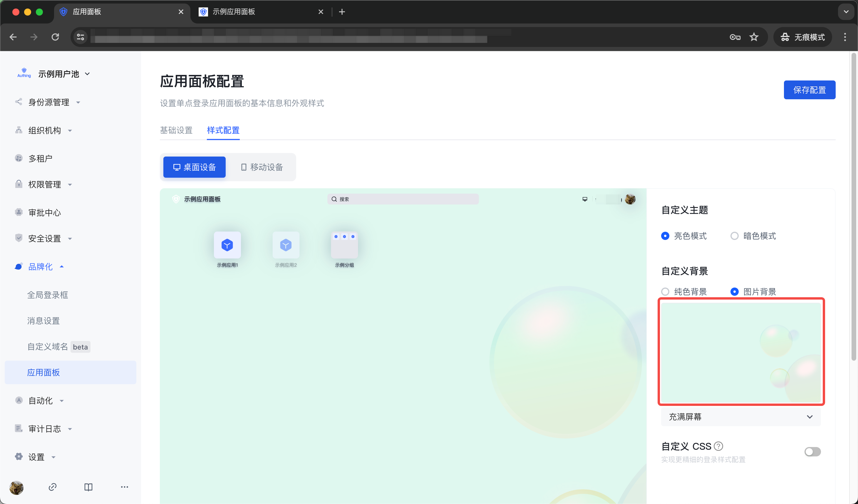Reload the page with refresh icon
858x504 pixels.
[x=55, y=37]
